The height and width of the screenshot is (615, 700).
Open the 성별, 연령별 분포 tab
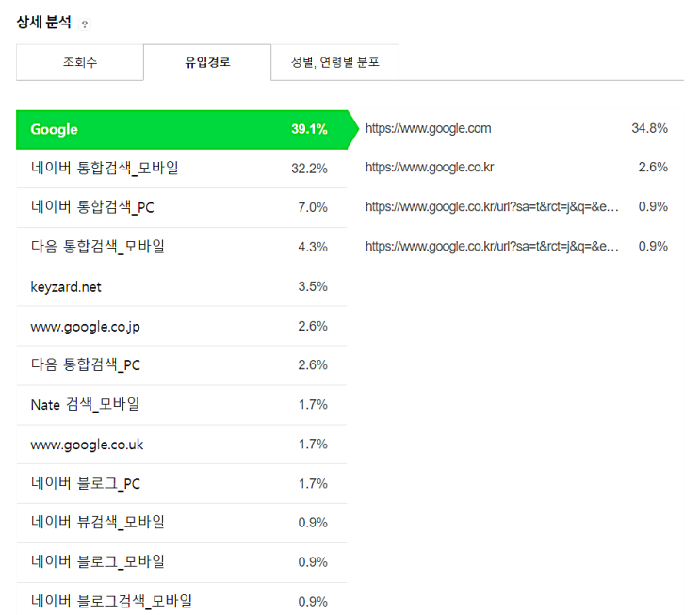(334, 62)
